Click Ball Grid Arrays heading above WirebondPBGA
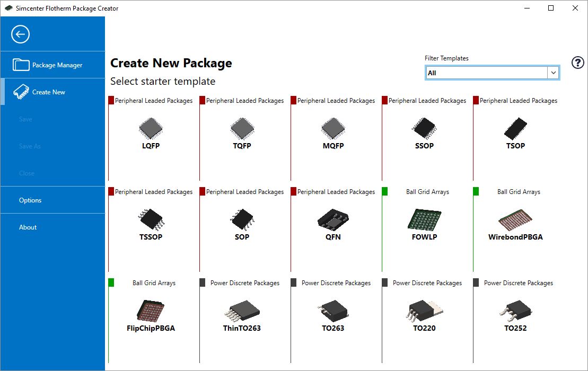 519,191
